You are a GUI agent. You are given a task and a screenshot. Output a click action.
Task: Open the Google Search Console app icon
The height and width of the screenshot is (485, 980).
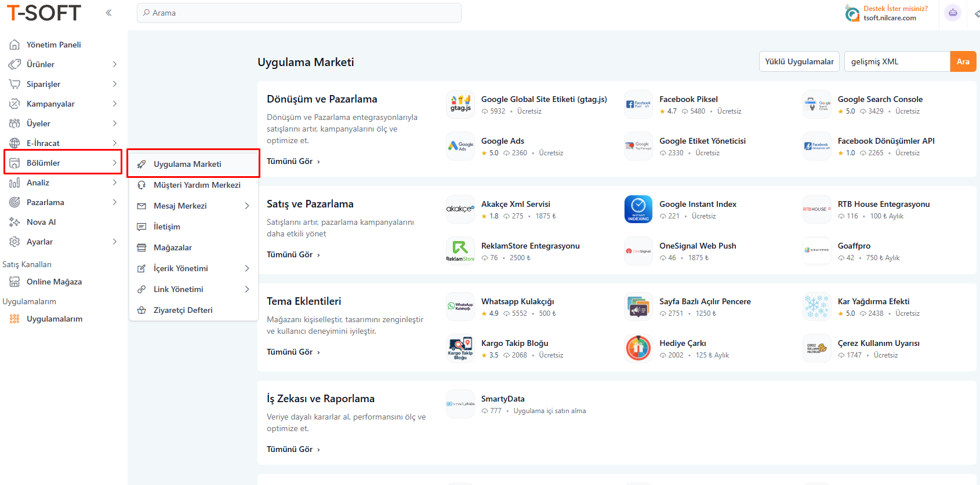pos(817,104)
